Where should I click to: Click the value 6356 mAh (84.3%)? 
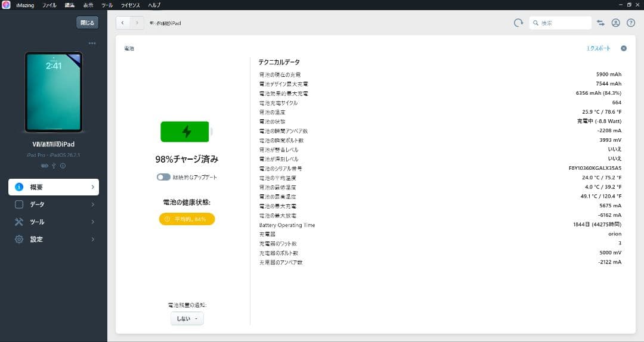pyautogui.click(x=599, y=93)
